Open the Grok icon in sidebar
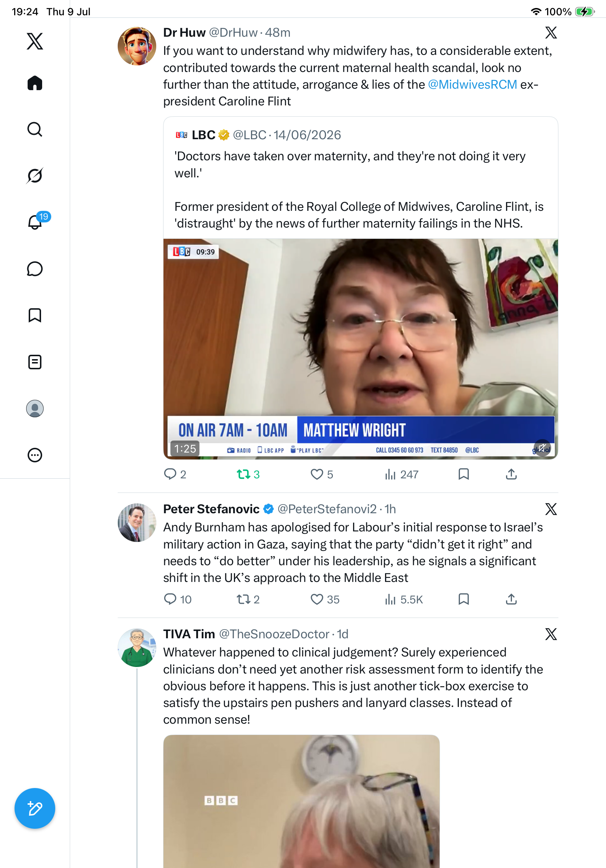This screenshot has width=606, height=868. pos(35,176)
